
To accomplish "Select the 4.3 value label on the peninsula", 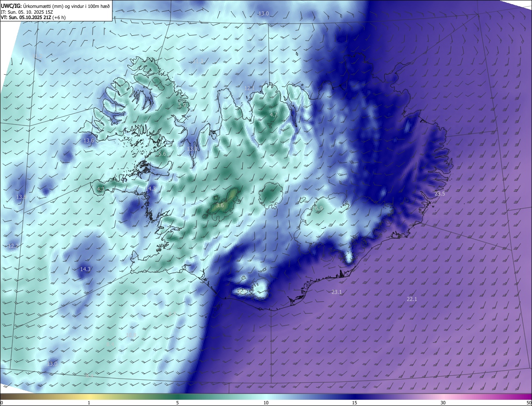I will click(100, 189).
